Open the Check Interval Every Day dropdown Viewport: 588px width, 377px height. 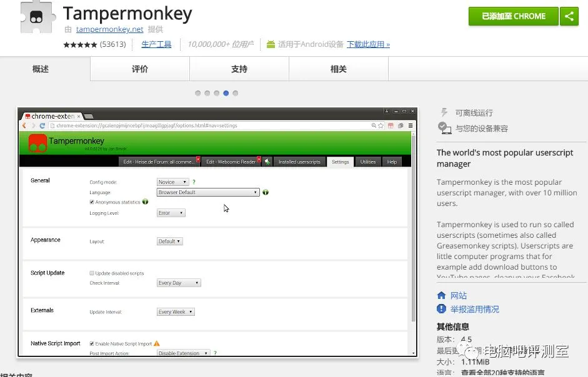[x=179, y=283]
